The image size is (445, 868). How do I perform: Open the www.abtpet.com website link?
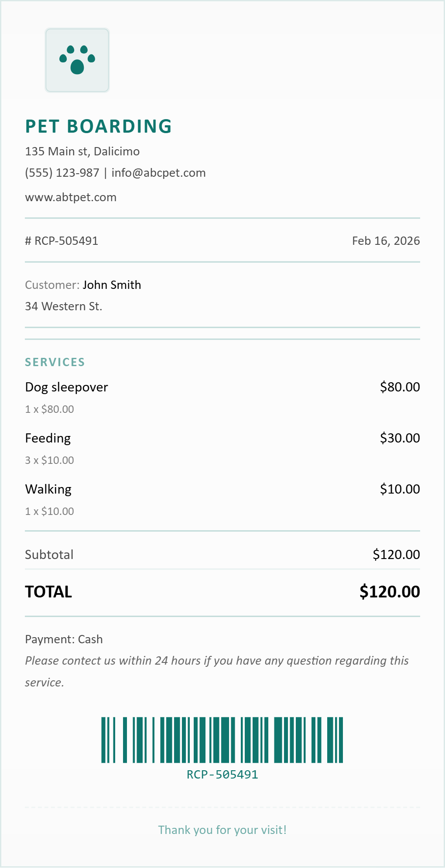[x=71, y=197]
